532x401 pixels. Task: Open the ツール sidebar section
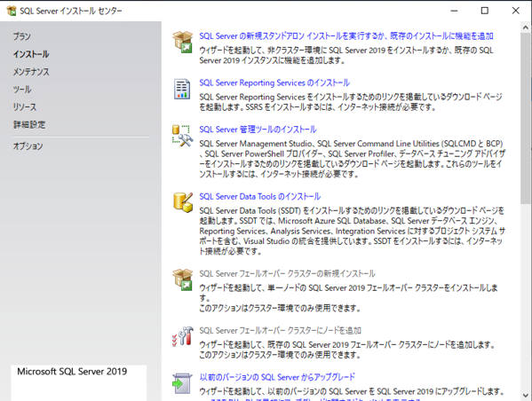tap(22, 89)
